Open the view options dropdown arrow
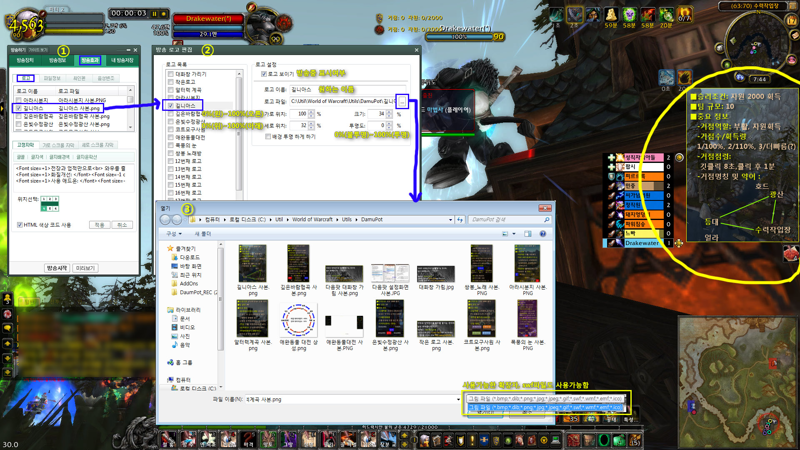Image resolution: width=800 pixels, height=450 pixels. [x=514, y=234]
